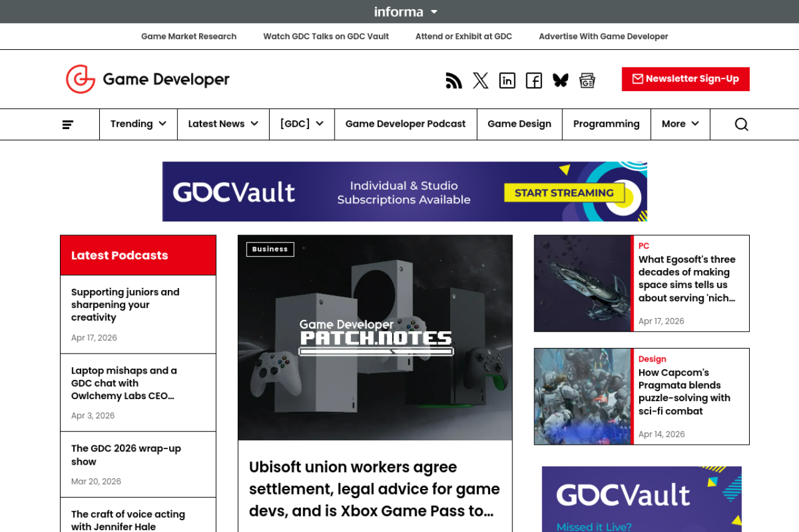Open the Patch Notes Xbox featured image
799x532 pixels.
click(x=375, y=337)
